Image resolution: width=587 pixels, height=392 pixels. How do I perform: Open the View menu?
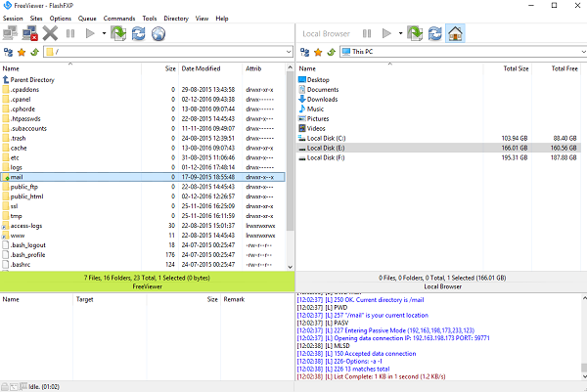pyautogui.click(x=202, y=19)
